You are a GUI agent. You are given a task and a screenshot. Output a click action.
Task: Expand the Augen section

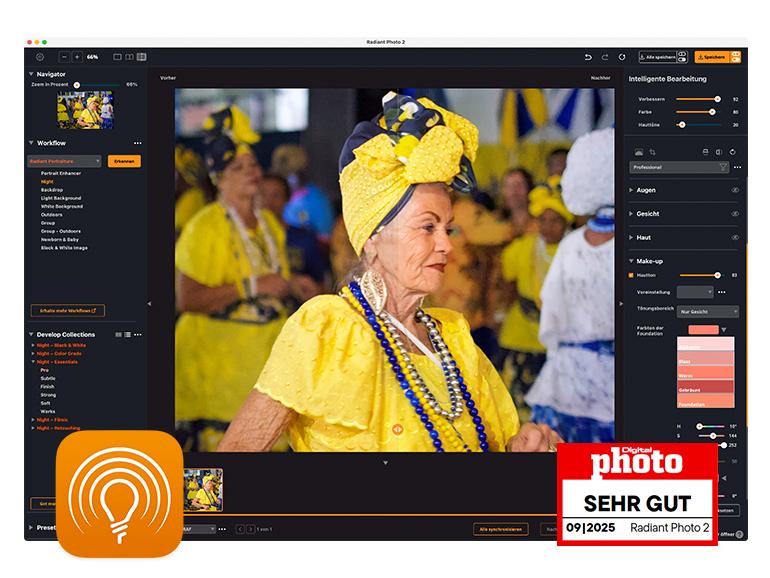(x=631, y=190)
